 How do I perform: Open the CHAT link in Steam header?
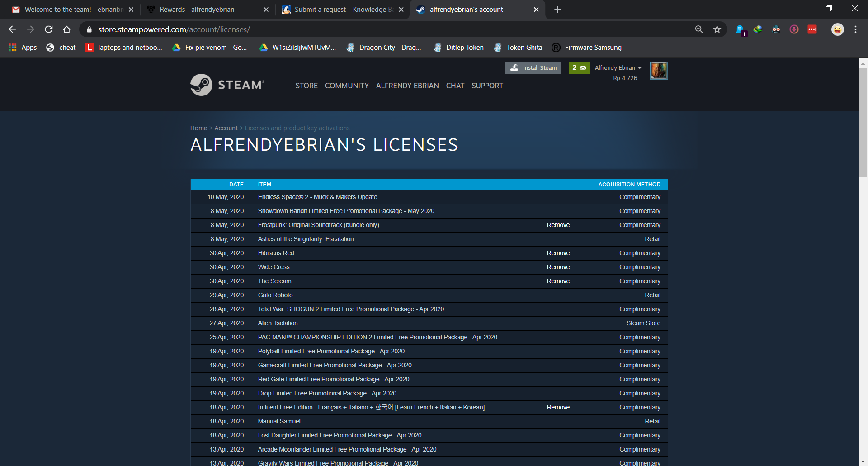point(455,86)
